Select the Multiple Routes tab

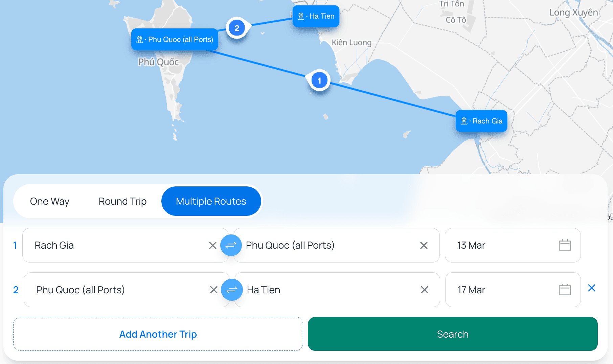(x=211, y=201)
